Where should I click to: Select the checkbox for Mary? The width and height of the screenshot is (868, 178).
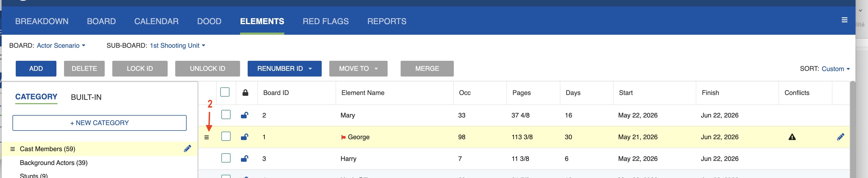pyautogui.click(x=226, y=115)
